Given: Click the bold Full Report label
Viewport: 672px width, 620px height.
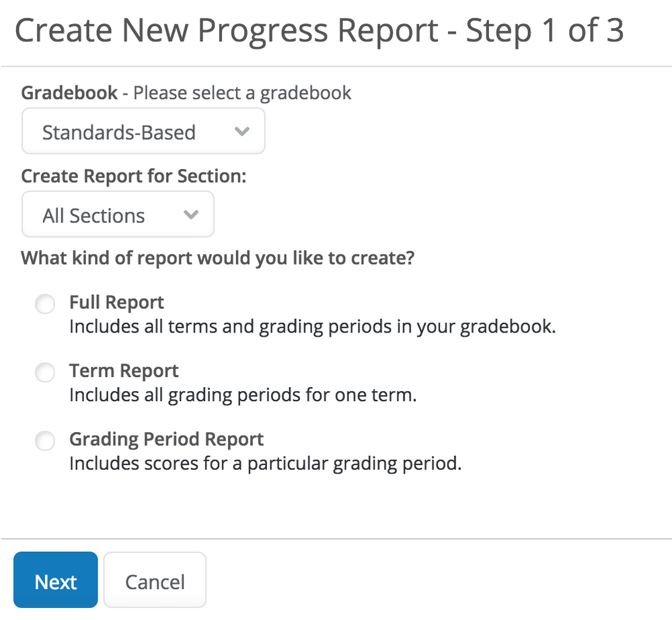Looking at the screenshot, I should (116, 302).
